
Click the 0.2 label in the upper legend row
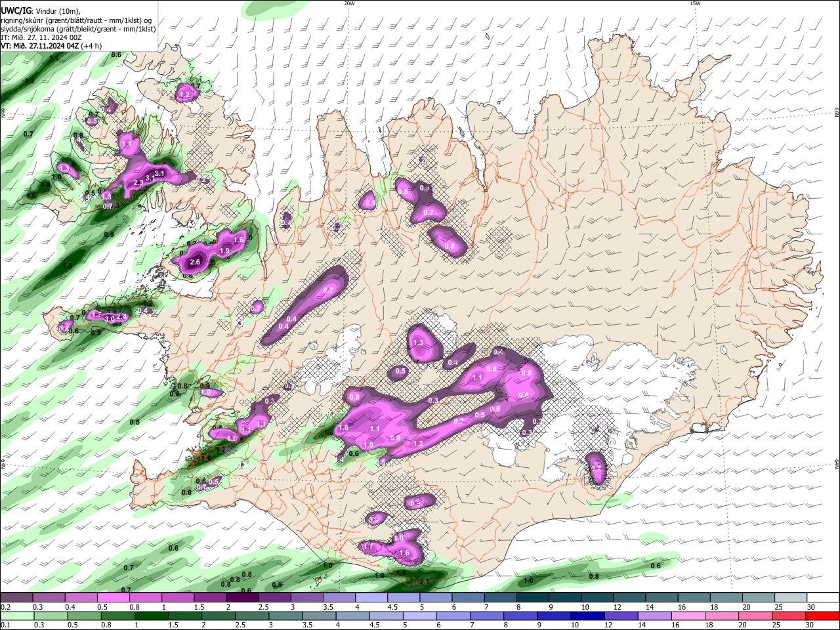pos(5,607)
